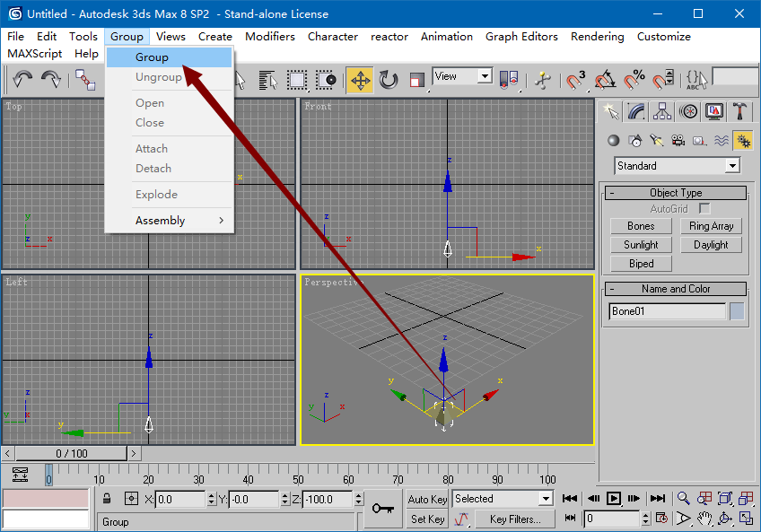The image size is (761, 532).
Task: Choose Group from the Group menu
Action: coord(170,57)
